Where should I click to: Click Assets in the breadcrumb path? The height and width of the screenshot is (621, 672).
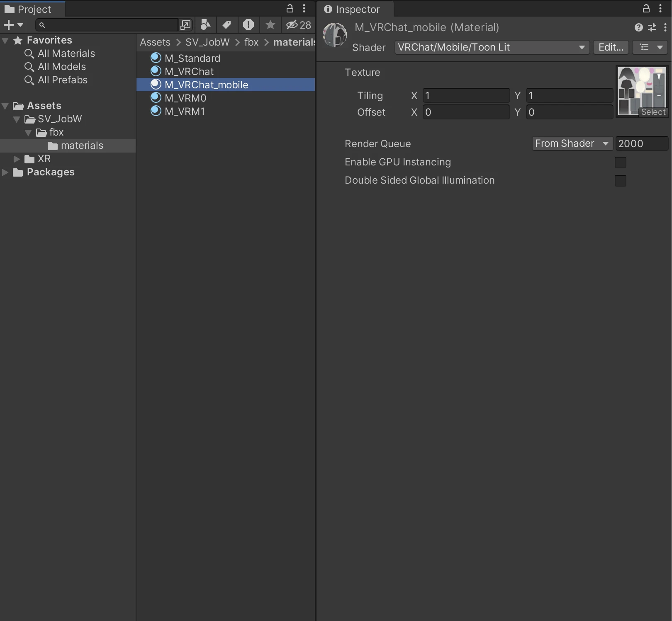click(155, 42)
